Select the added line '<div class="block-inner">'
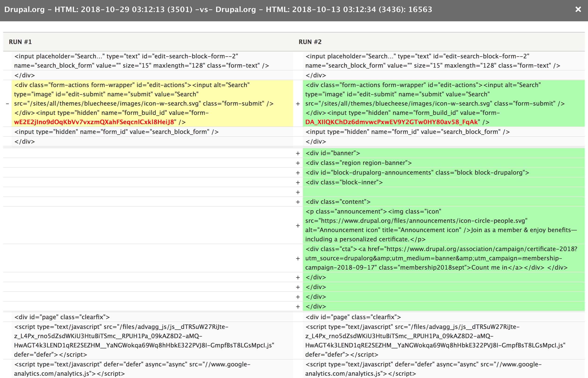The image size is (588, 378). pyautogui.click(x=444, y=182)
